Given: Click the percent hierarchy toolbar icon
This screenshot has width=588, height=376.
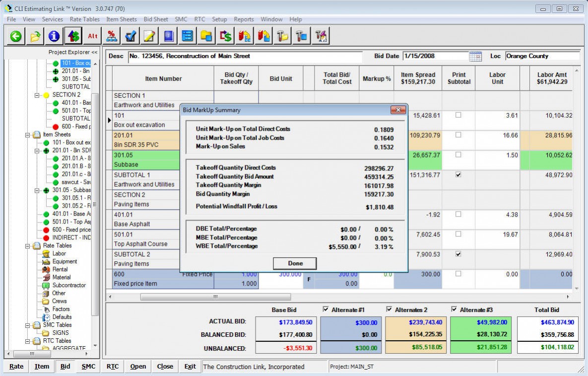Looking at the screenshot, I should click(111, 36).
